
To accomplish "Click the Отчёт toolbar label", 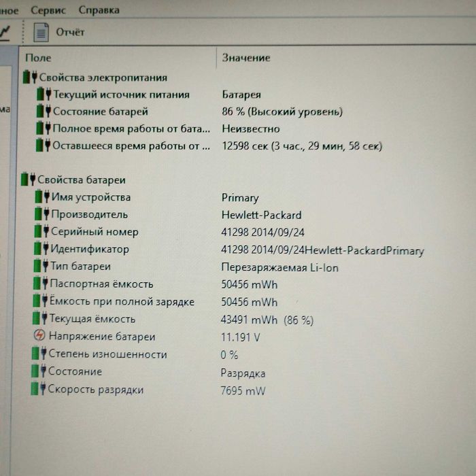I will pos(70,32).
